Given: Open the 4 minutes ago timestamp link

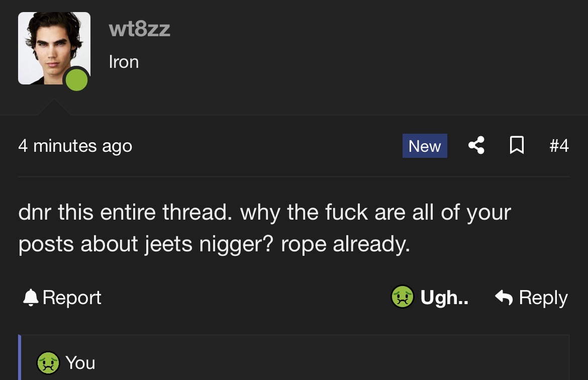Looking at the screenshot, I should click(x=75, y=146).
